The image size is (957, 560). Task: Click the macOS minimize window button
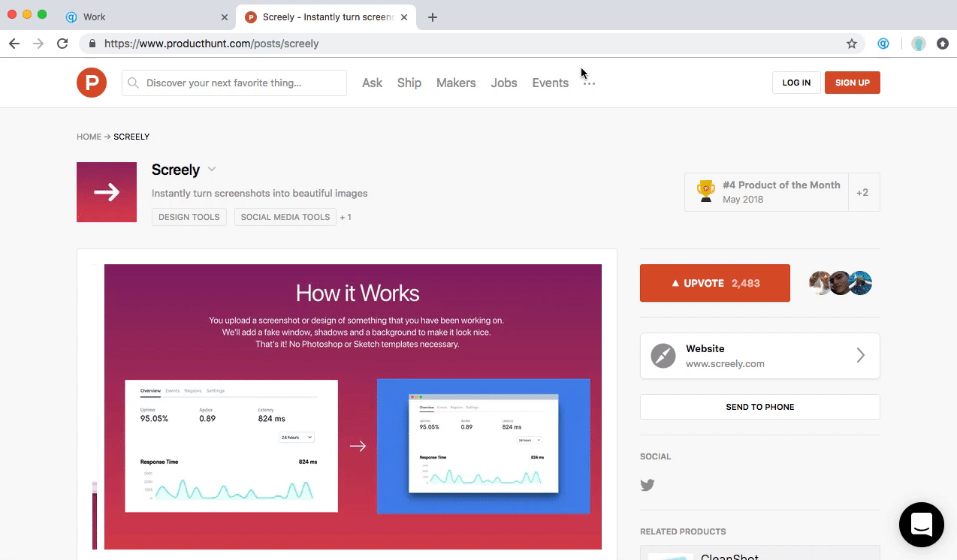27,15
